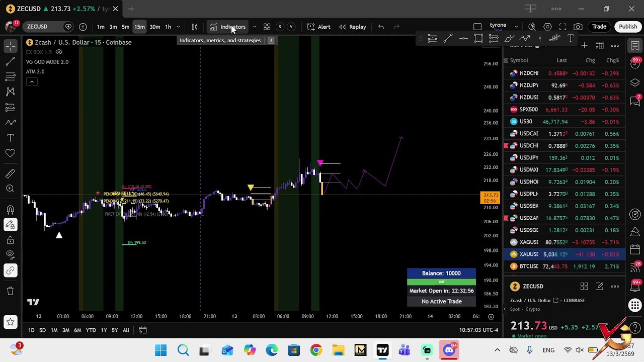Image resolution: width=644 pixels, height=362 pixels.
Task: Open the patterns tool in left sidebar
Action: click(10, 92)
